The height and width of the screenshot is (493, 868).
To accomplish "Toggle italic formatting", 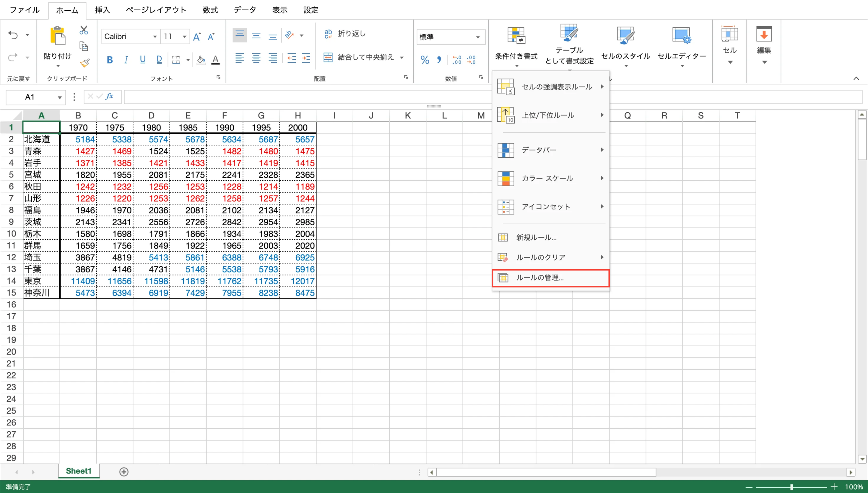I will 126,60.
